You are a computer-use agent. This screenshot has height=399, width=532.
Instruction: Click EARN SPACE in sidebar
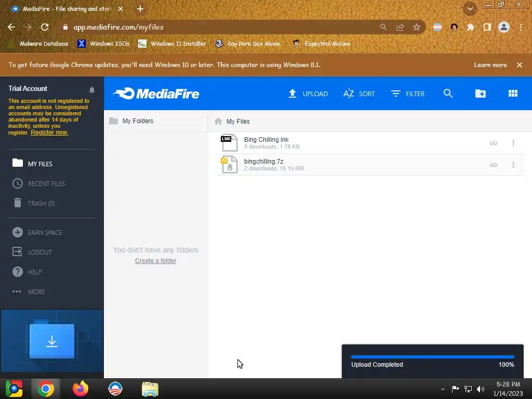pyautogui.click(x=37, y=232)
